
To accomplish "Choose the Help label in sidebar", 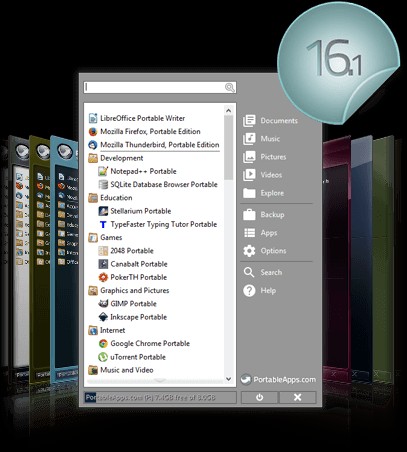I will (x=268, y=290).
